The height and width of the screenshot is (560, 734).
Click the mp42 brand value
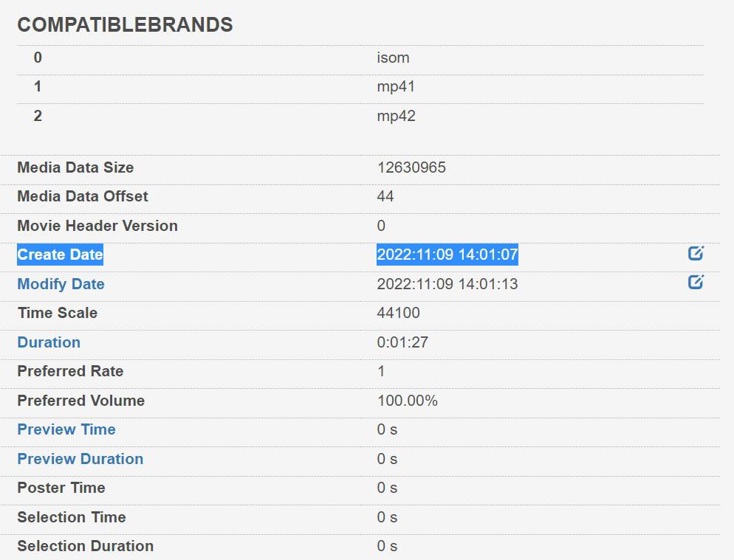396,116
